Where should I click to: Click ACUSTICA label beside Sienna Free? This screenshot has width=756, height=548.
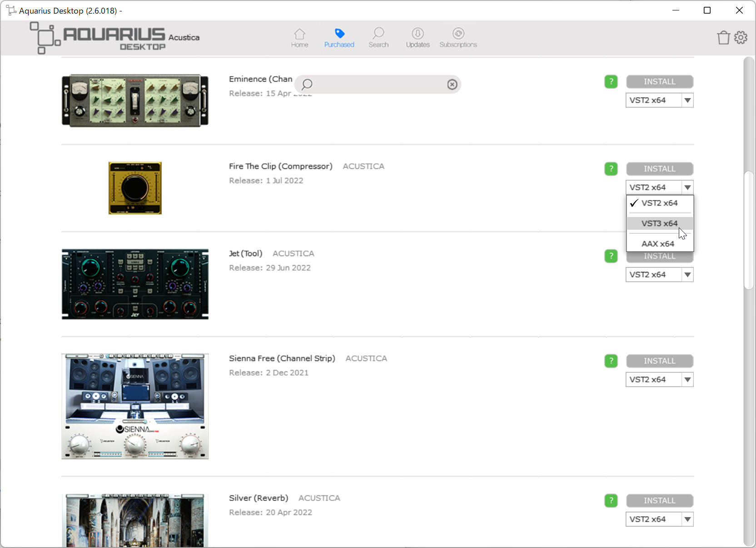[366, 358]
